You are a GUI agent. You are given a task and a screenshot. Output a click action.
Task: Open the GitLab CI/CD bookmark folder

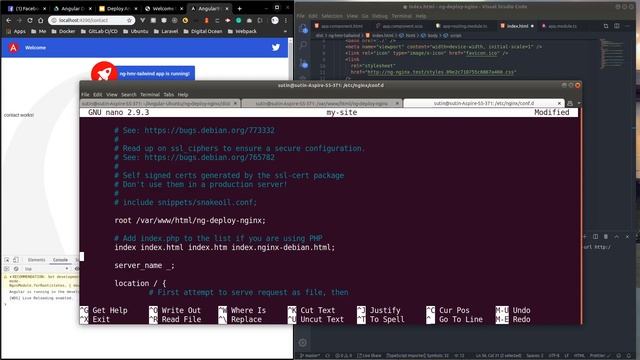99,31
